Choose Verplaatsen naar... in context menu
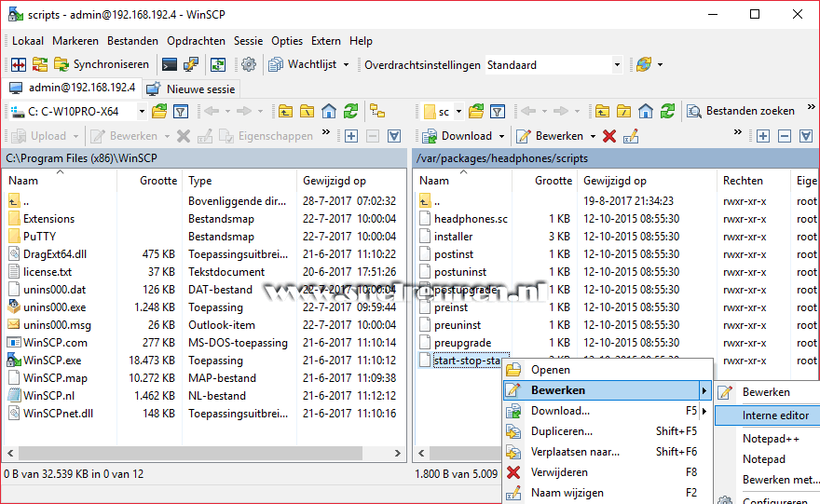 point(608,452)
